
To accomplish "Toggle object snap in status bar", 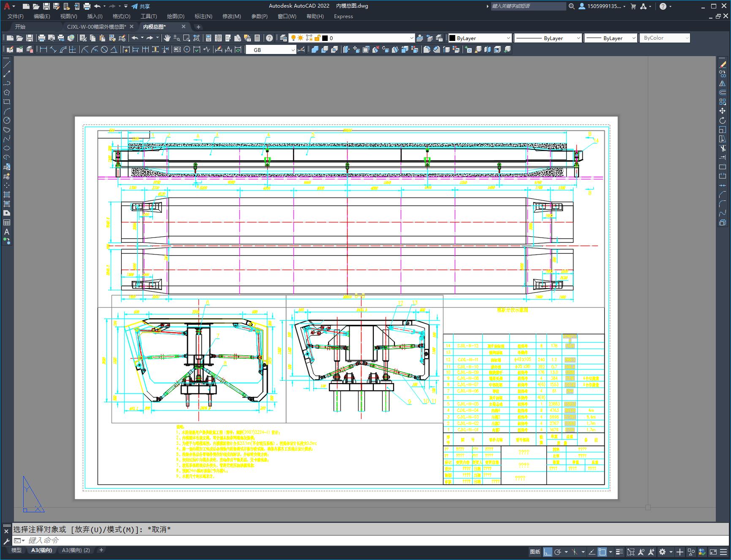I will point(602,552).
